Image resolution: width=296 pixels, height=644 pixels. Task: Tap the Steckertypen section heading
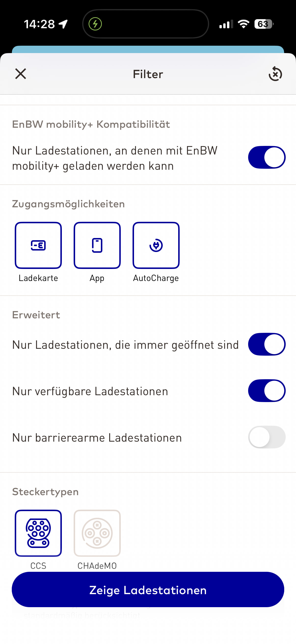pos(45,492)
